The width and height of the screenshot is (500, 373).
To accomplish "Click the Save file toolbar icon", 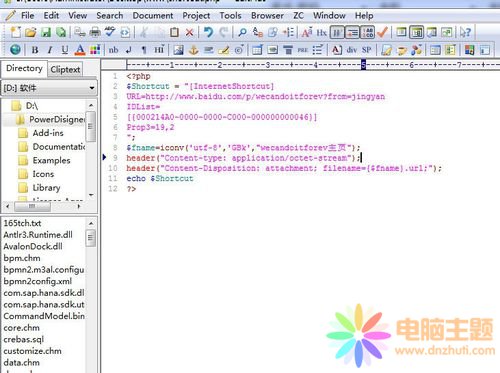I will [x=46, y=32].
